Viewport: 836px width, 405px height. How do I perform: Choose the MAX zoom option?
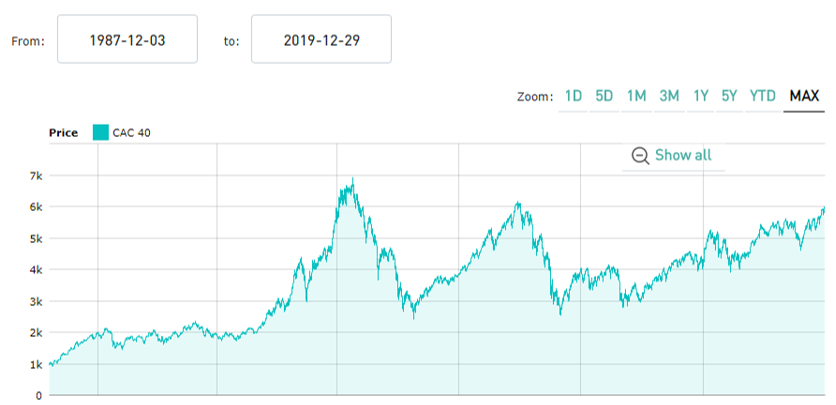tap(804, 96)
